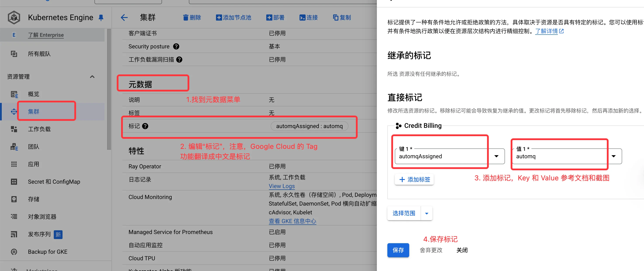Click the 保存 button
This screenshot has height=271, width=644.
pos(398,250)
